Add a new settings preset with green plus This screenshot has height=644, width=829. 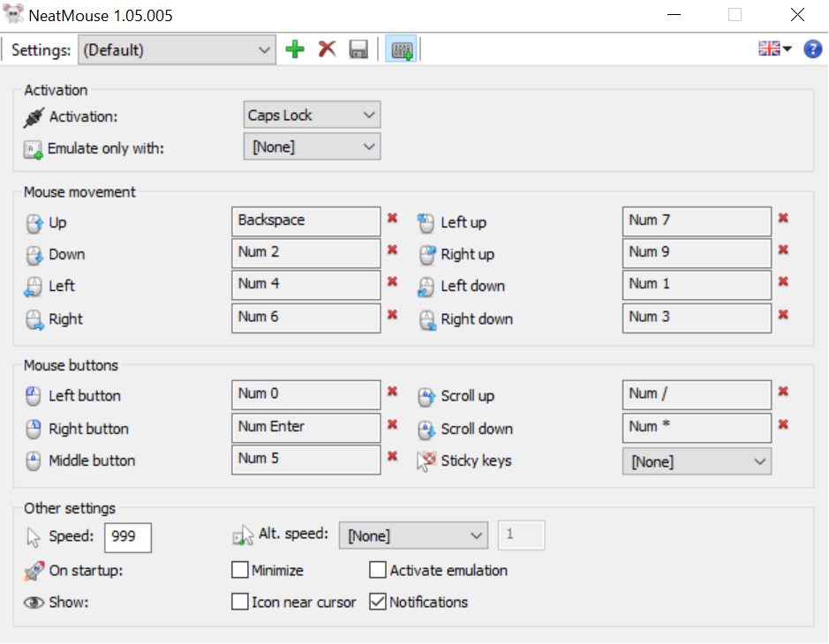point(295,49)
